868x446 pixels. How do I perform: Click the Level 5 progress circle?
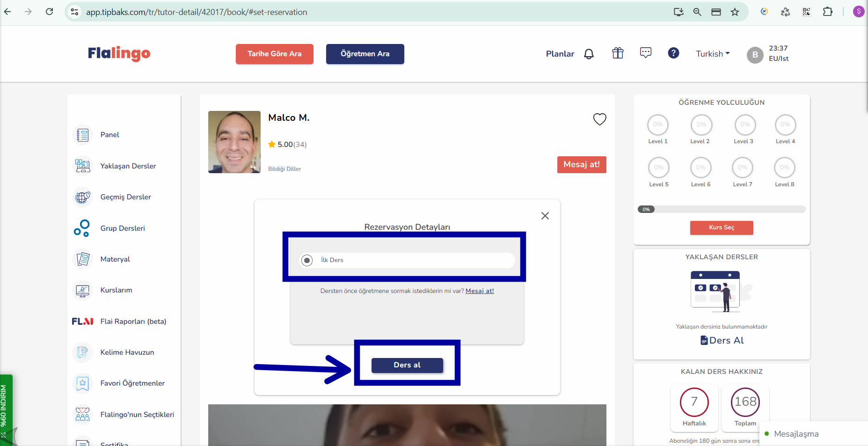(x=659, y=168)
